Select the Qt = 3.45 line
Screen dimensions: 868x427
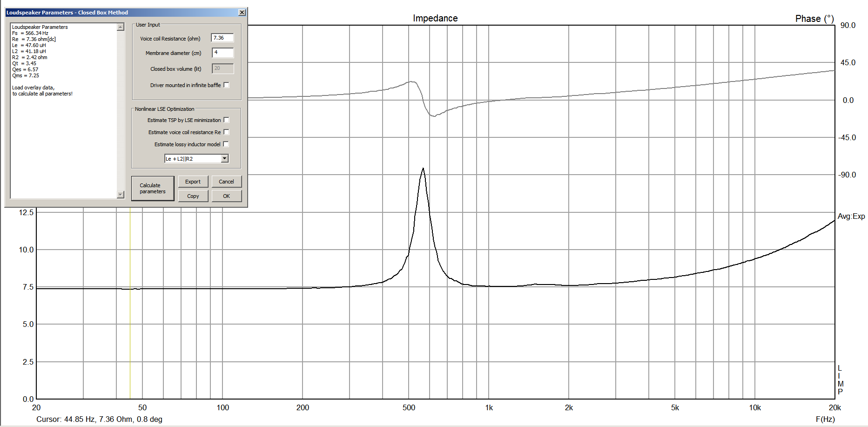(24, 63)
